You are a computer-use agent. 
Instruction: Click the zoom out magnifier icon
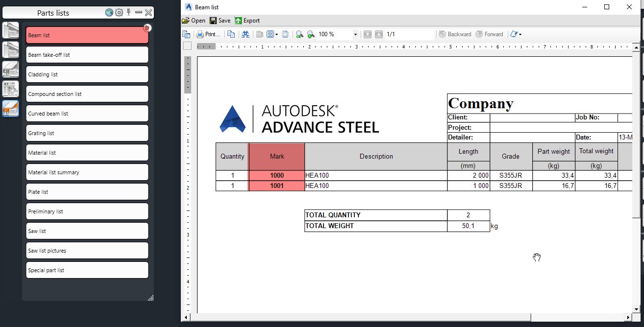tap(299, 34)
